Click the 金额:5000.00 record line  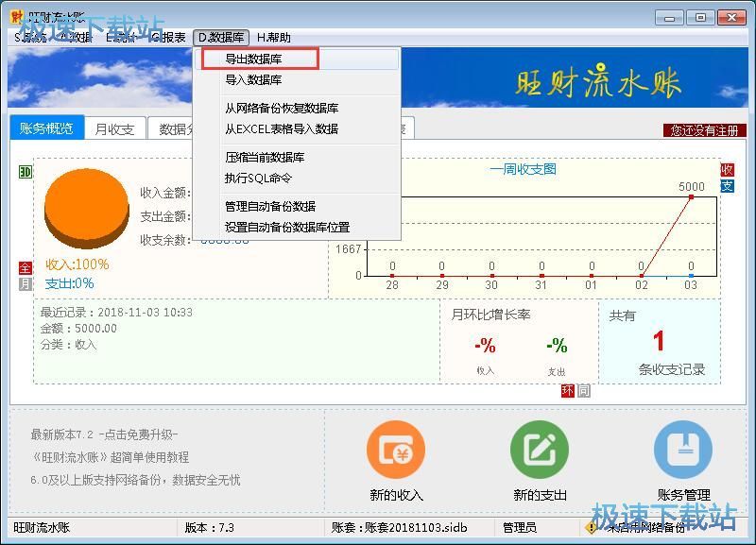[x=78, y=328]
